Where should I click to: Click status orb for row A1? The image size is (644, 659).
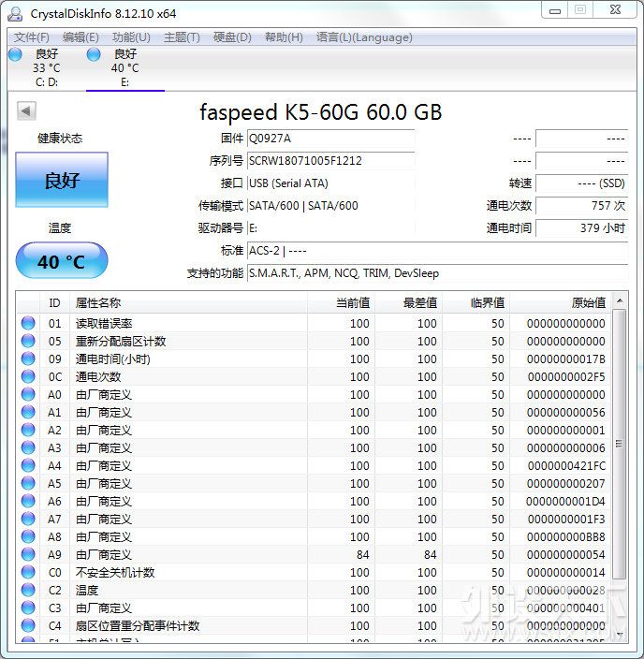[x=28, y=412]
